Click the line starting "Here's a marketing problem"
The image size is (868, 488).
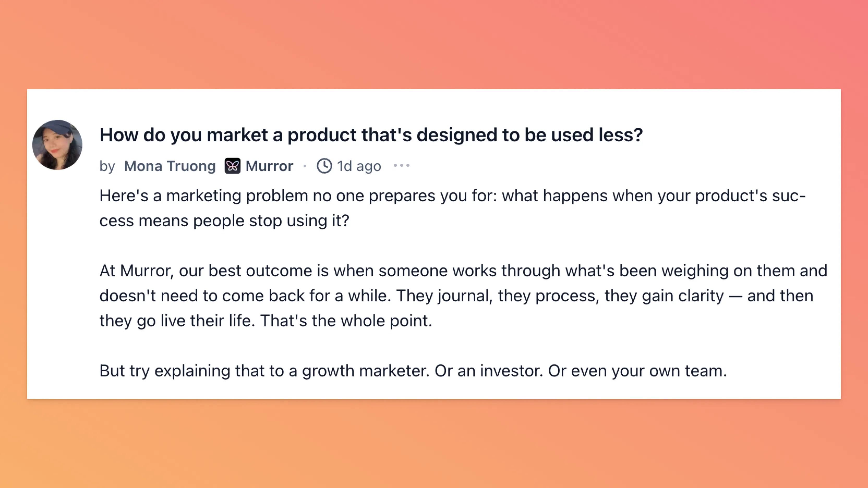click(453, 196)
